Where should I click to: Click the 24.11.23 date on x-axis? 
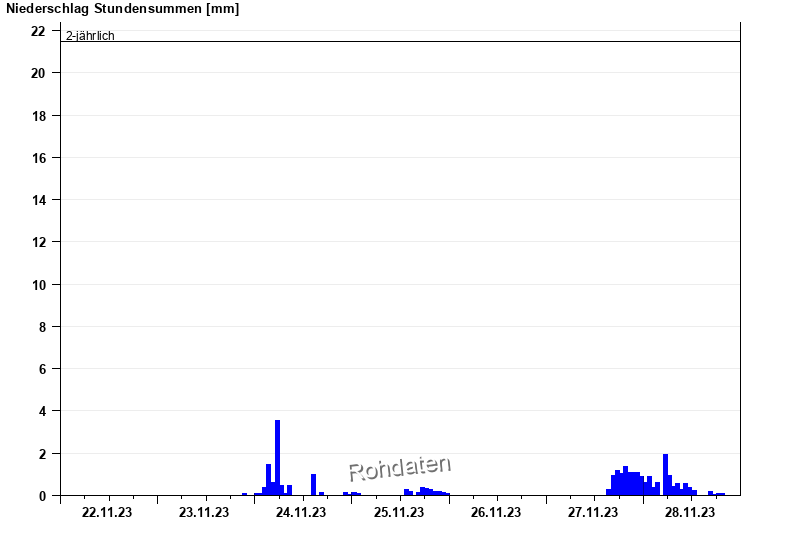pyautogui.click(x=301, y=513)
